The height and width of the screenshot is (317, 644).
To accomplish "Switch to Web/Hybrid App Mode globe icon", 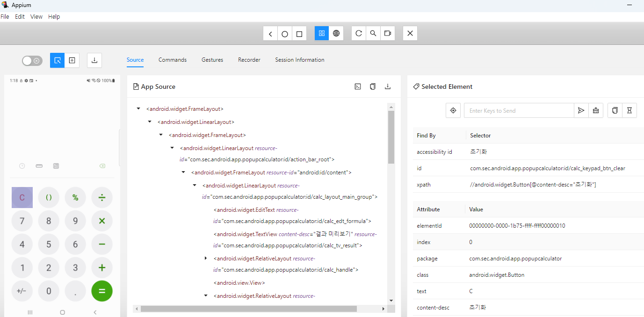I will tap(336, 33).
